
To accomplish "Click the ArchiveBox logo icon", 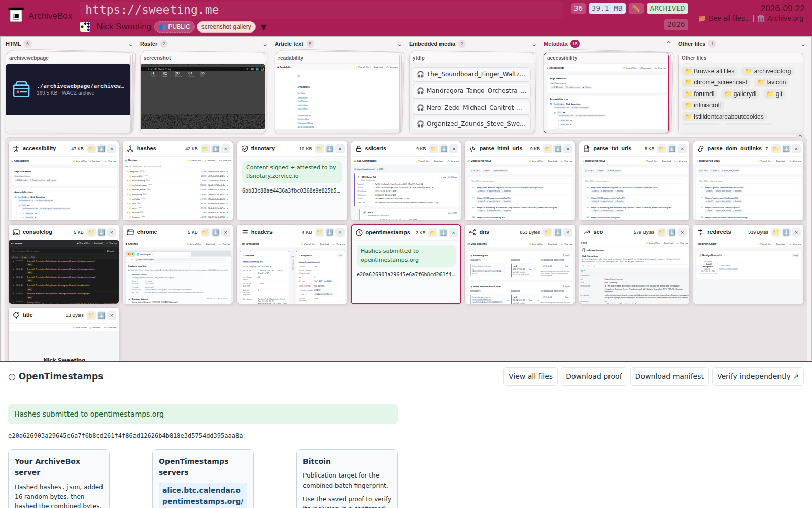I will [16, 15].
